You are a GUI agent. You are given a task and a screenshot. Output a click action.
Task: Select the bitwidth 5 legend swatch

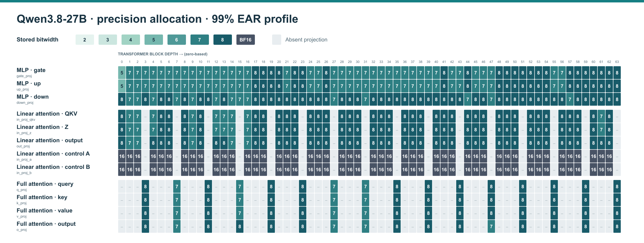coord(154,40)
